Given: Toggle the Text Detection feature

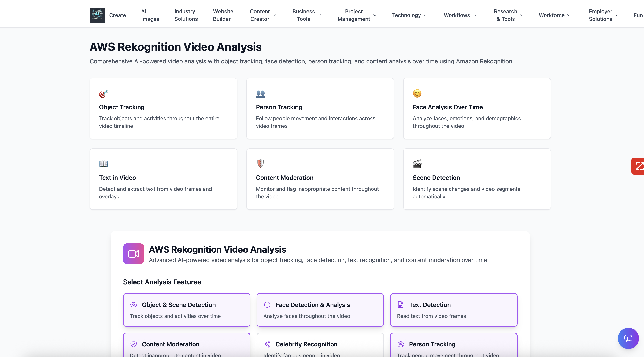Looking at the screenshot, I should click(x=453, y=310).
